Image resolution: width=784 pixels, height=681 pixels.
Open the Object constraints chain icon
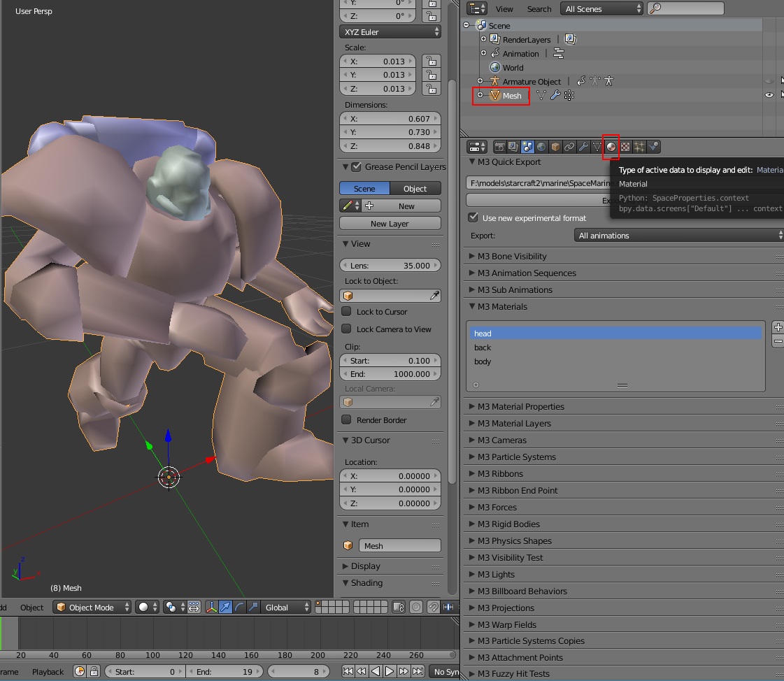pos(569,147)
